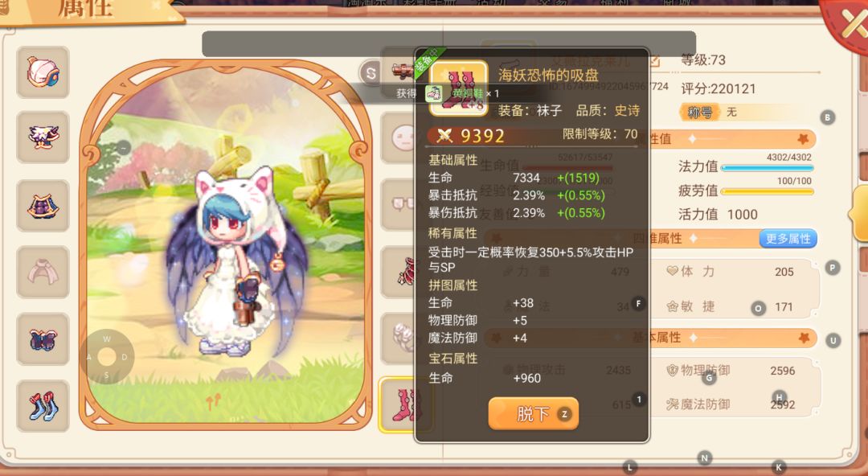Click the blue boots equipment slot
Screen dimensions: 868x476
pyautogui.click(x=43, y=406)
